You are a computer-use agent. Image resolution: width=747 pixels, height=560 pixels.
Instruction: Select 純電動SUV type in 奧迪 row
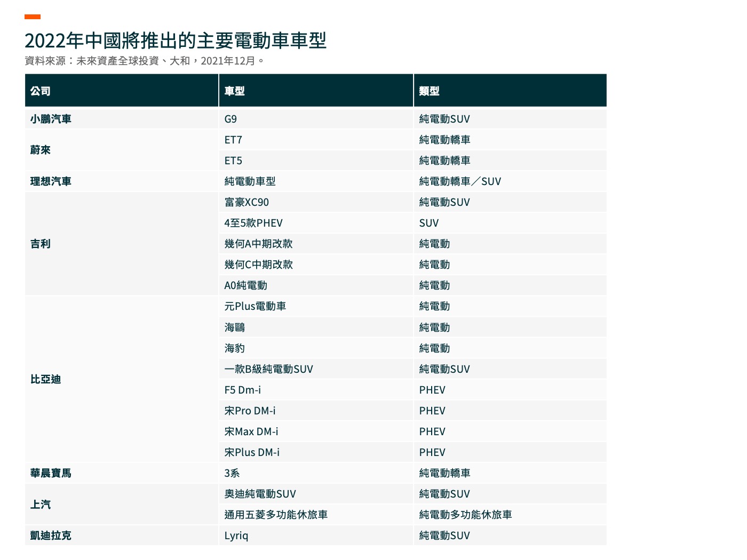tap(510, 494)
